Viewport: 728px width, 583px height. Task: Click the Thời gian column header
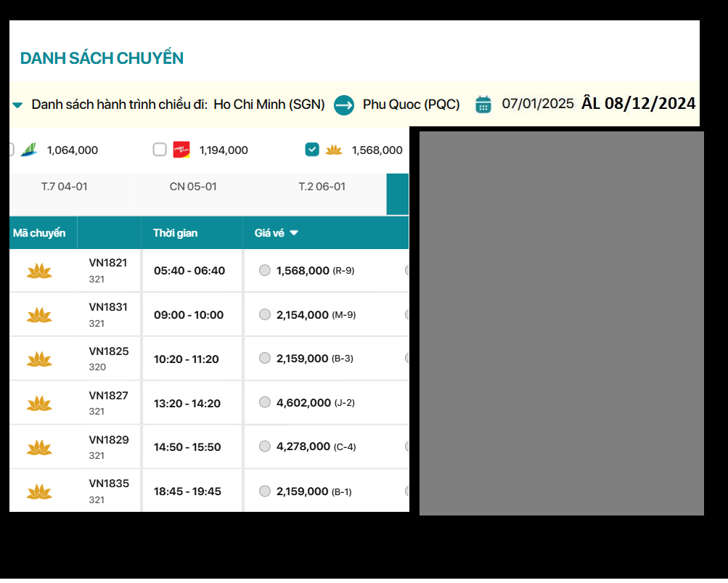tap(175, 233)
